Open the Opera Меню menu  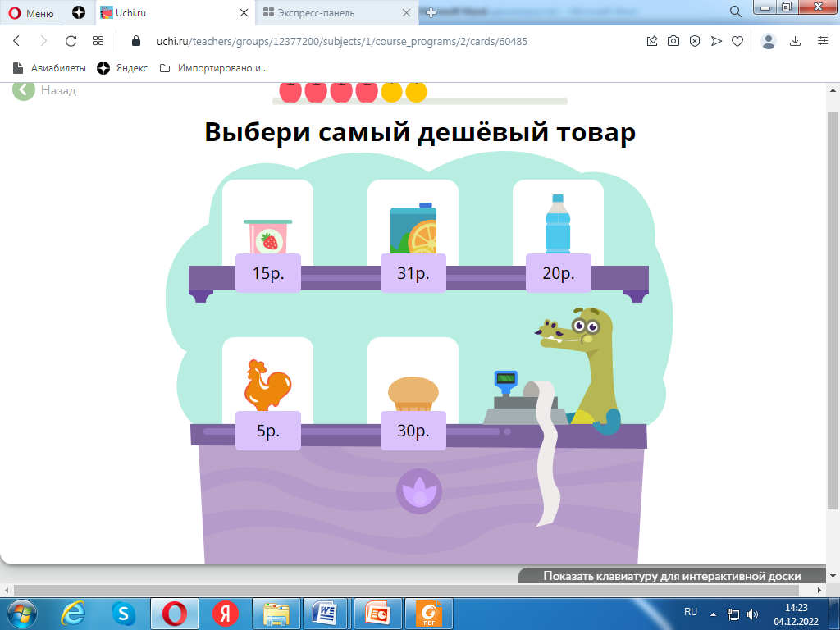click(x=31, y=13)
